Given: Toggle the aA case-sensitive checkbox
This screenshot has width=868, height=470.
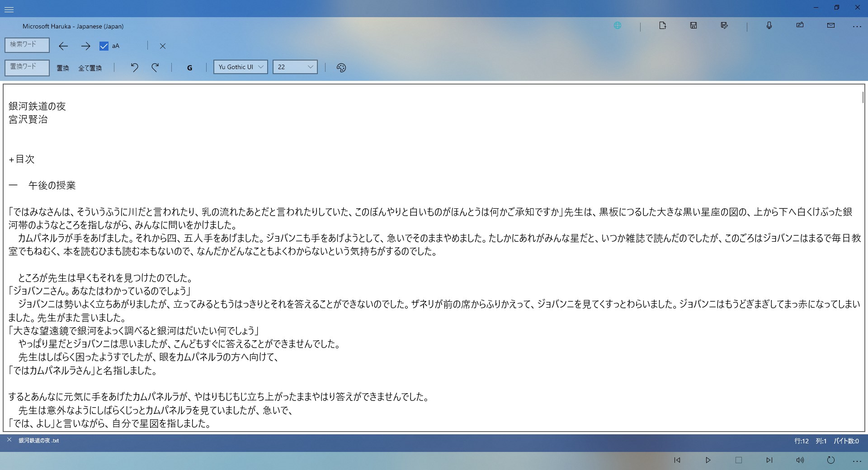Looking at the screenshot, I should [104, 46].
